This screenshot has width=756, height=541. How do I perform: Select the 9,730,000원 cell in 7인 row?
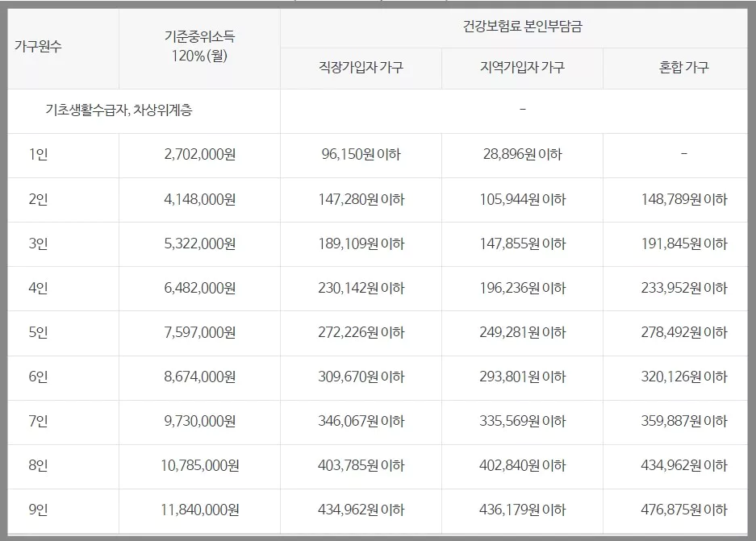(198, 420)
